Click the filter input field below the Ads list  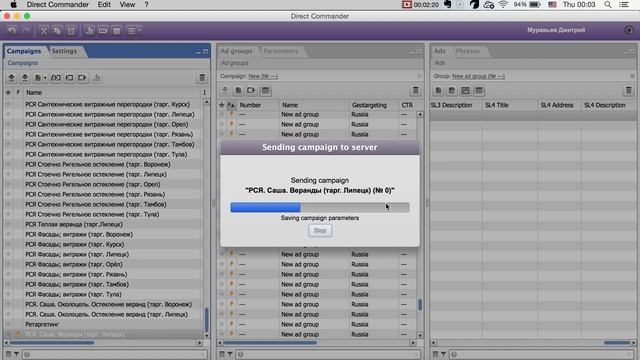pos(543,354)
